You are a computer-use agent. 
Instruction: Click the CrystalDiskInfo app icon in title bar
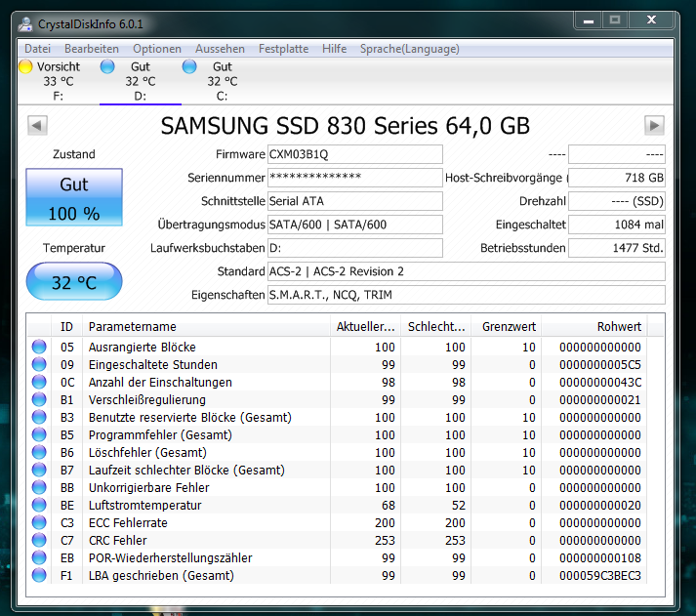[25, 24]
